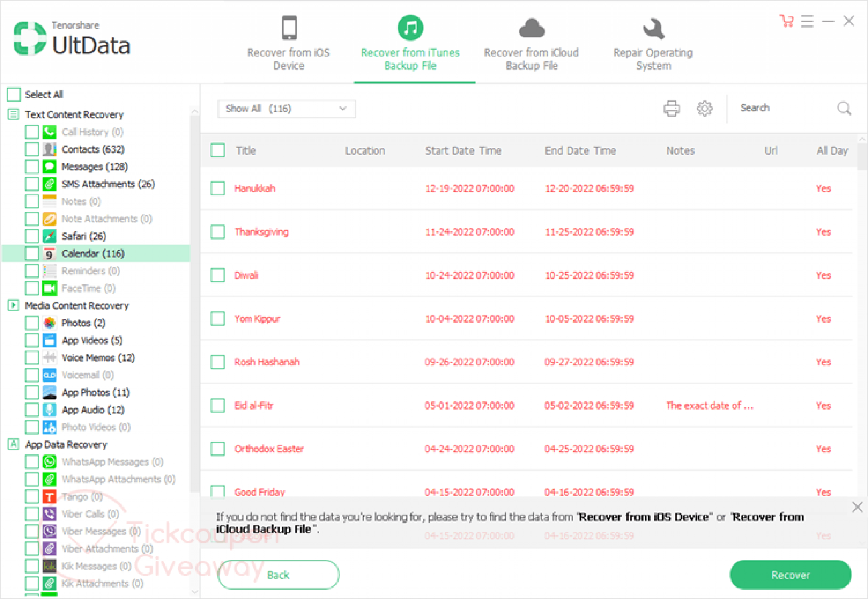Viewport: 868px width, 599px height.
Task: Click the green Recover button
Action: [790, 575]
